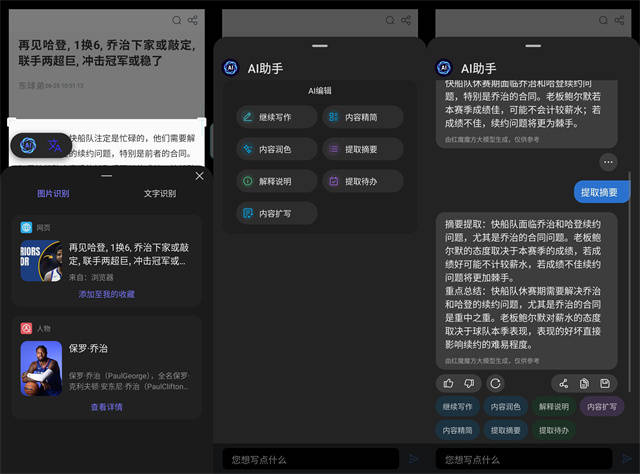Image resolution: width=640 pixels, height=474 pixels.
Task: Tap the 解释说明 suggestion chip at bottom
Action: [x=553, y=407]
